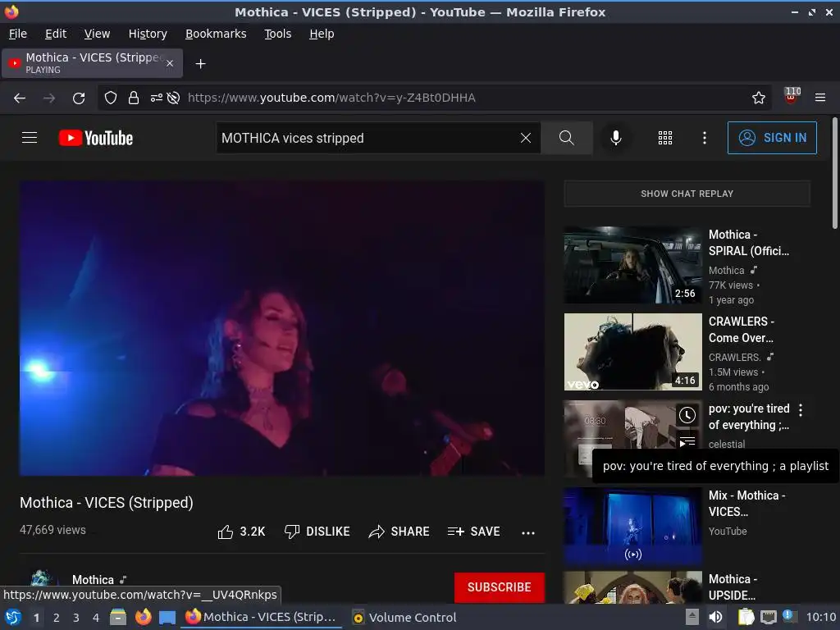840x630 pixels.
Task: Add pov playlist video to queue
Action: tap(687, 441)
